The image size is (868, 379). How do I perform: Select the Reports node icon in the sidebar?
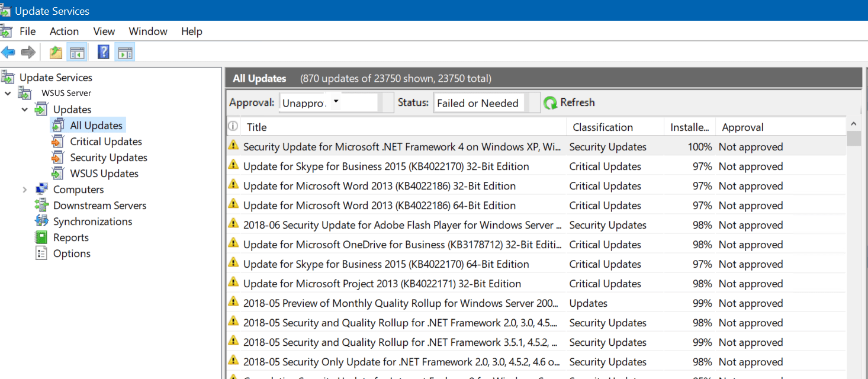[x=42, y=237]
